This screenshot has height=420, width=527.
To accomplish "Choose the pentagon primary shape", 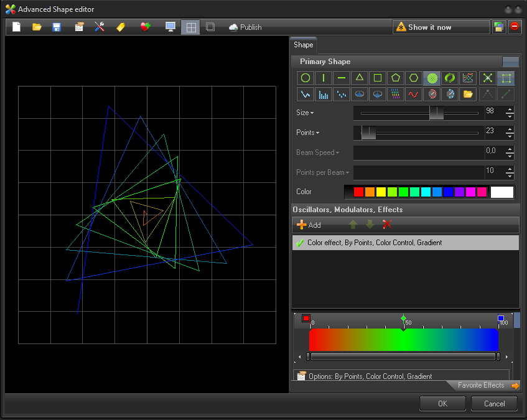I will [395, 78].
